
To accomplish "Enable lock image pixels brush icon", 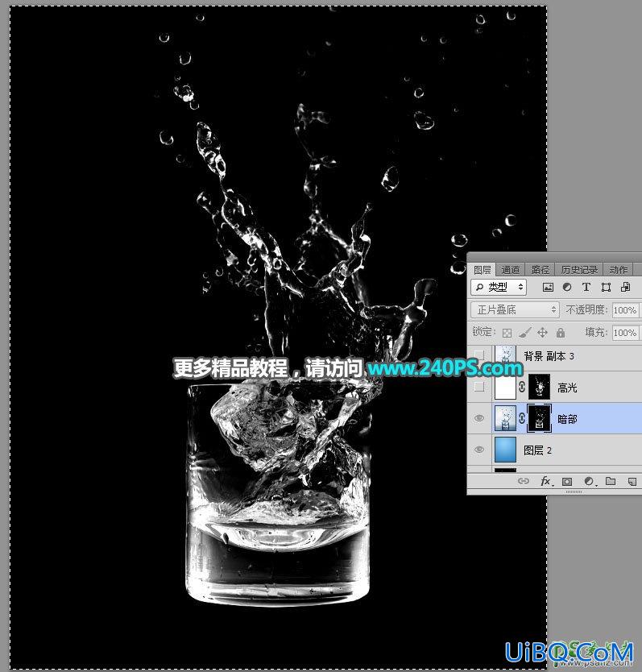I will pyautogui.click(x=525, y=332).
